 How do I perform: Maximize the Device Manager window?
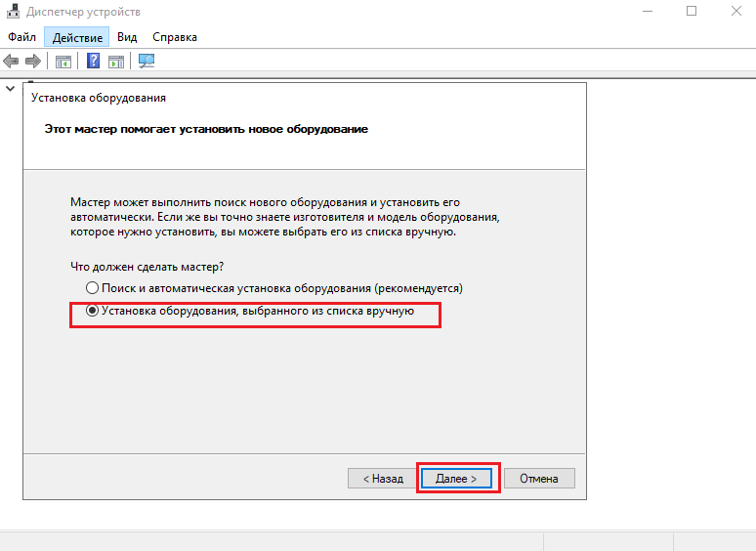tap(692, 11)
